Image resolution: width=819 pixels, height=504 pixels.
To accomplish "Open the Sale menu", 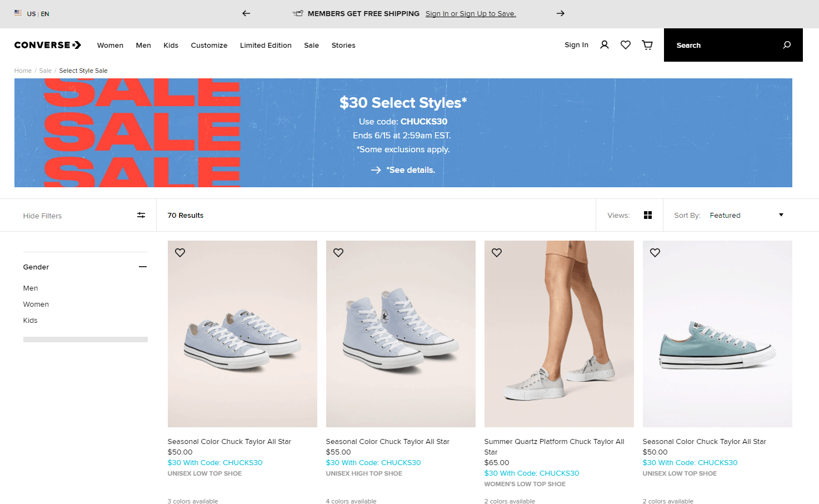I will (312, 46).
